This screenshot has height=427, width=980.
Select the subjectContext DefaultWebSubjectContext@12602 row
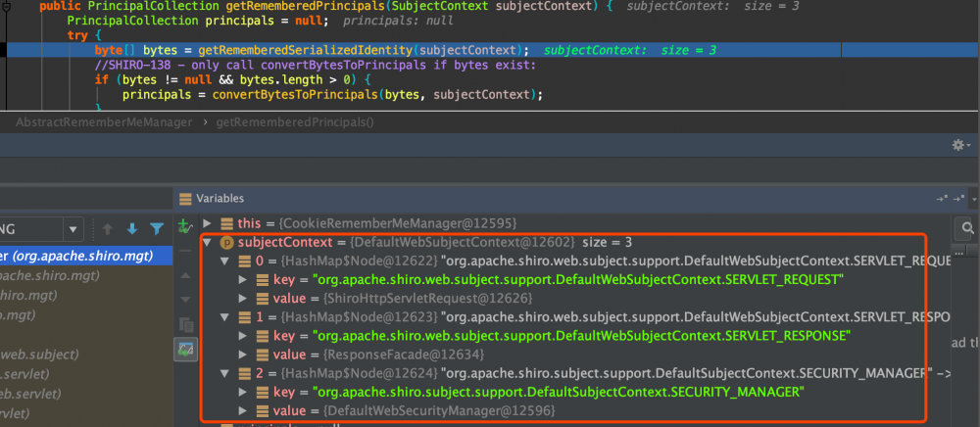point(575,242)
